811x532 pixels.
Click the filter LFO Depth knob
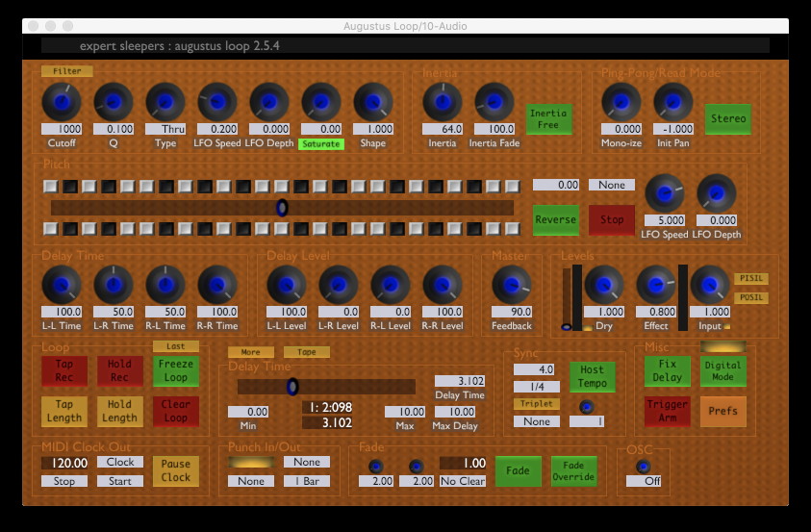click(269, 102)
